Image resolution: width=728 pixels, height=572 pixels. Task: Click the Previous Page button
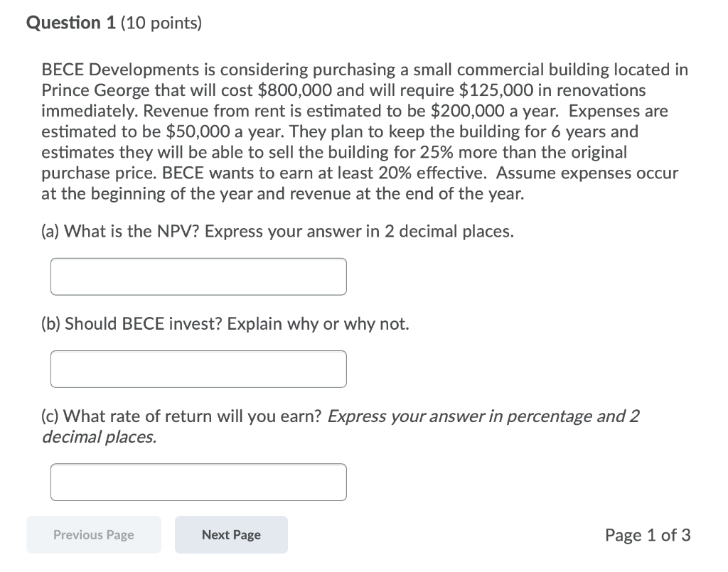click(x=93, y=534)
